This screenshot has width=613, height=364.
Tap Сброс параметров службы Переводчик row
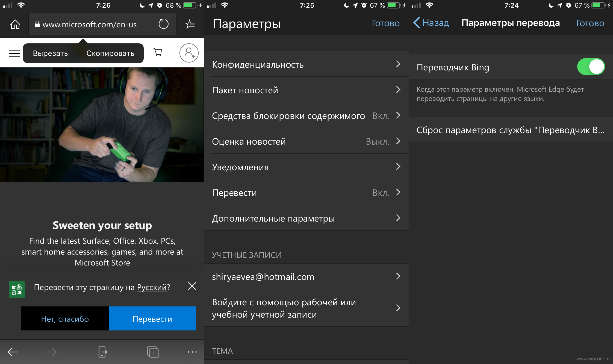tap(511, 130)
